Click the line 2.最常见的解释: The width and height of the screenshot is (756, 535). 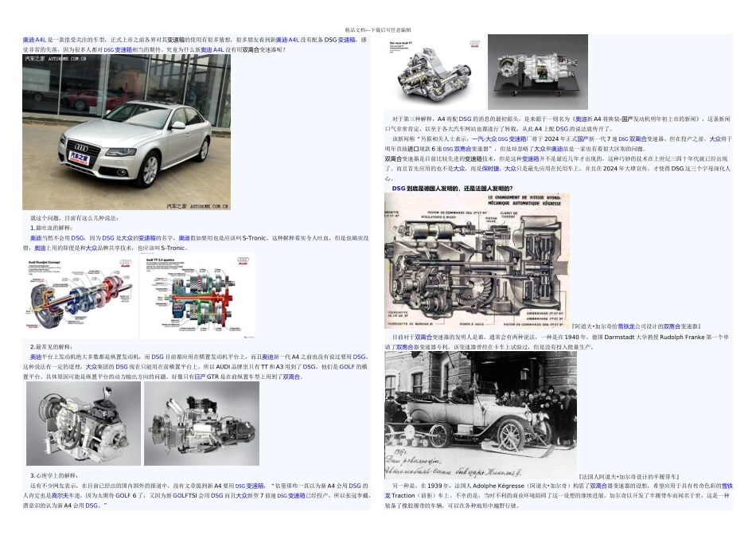pyautogui.click(x=51, y=347)
